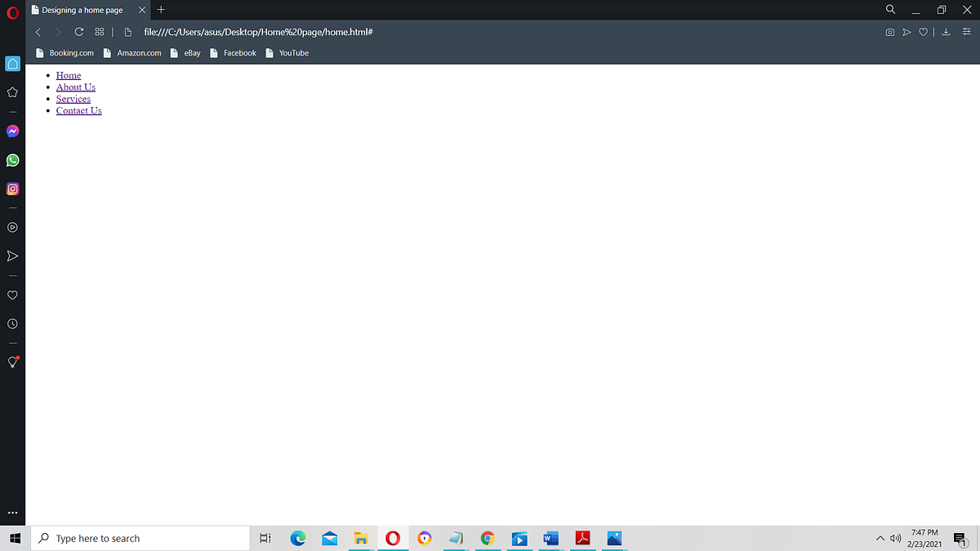Open Microsoft Word from taskbar
Viewport: 980px width, 551px height.
coord(550,538)
